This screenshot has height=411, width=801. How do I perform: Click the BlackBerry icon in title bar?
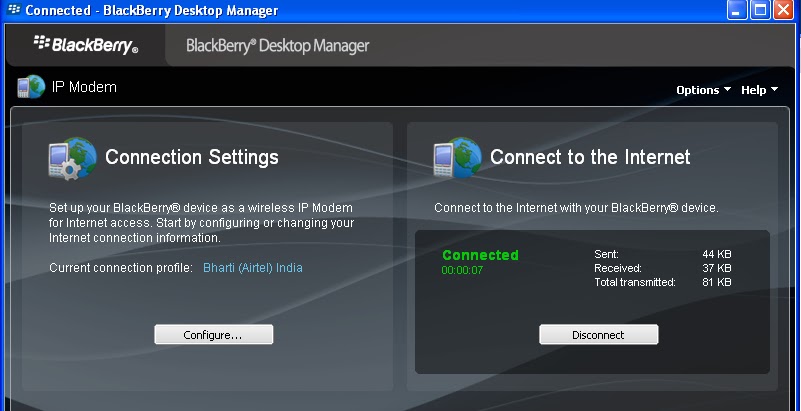coord(14,9)
